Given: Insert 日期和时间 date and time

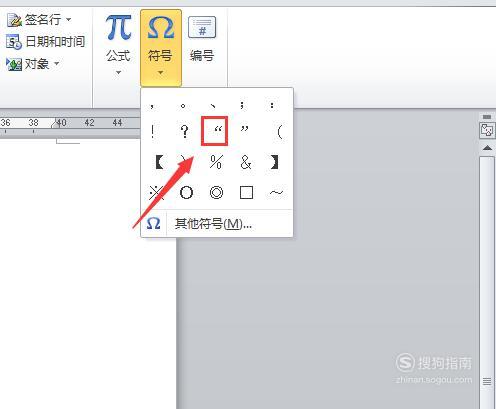Looking at the screenshot, I should pyautogui.click(x=46, y=42).
